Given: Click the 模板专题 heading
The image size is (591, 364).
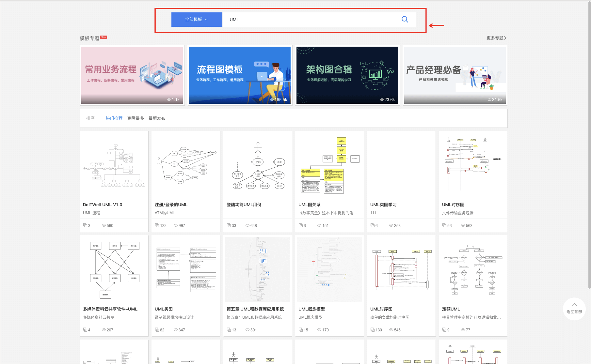Looking at the screenshot, I should (x=89, y=38).
